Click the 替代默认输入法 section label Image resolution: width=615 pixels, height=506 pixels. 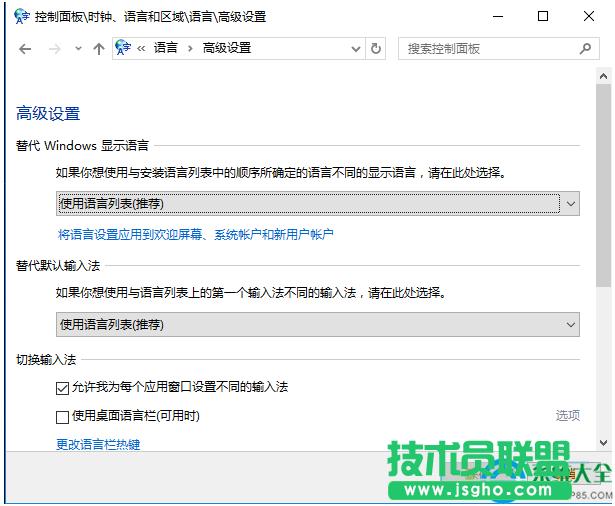tap(58, 266)
